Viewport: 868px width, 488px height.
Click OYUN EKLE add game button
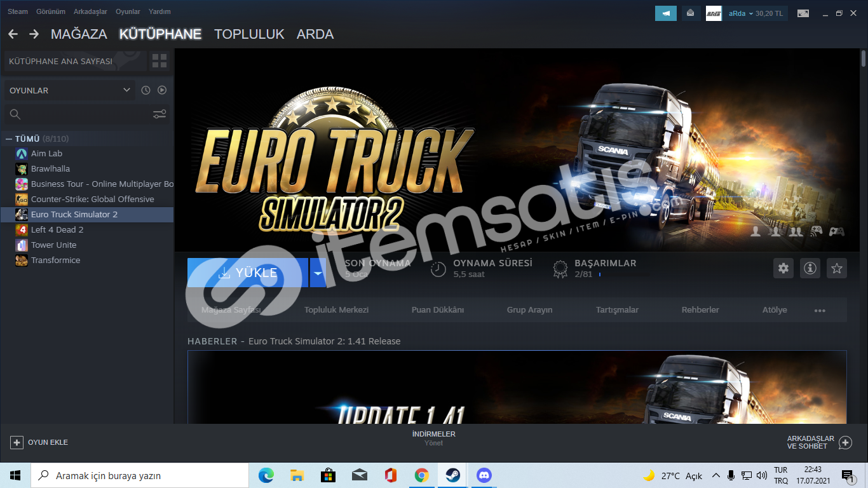click(39, 442)
